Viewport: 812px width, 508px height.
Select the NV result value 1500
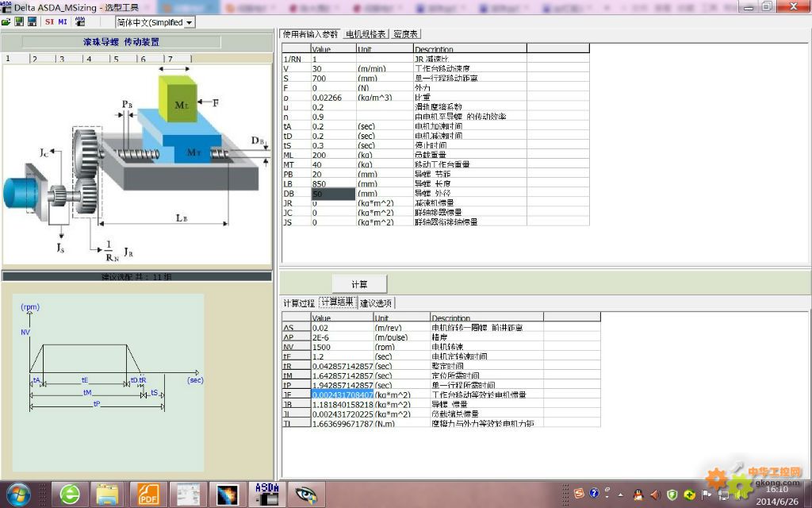pyautogui.click(x=343, y=347)
